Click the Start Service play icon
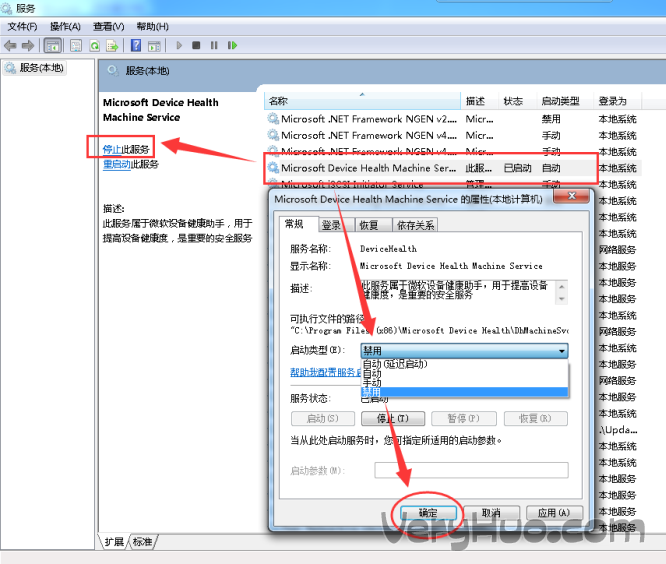 [179, 45]
